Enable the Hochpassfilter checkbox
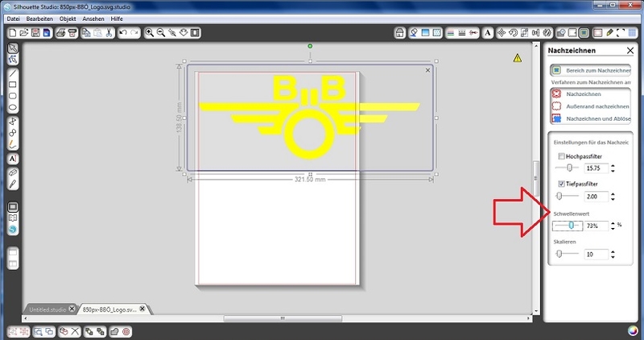This screenshot has height=340, width=644. [560, 155]
